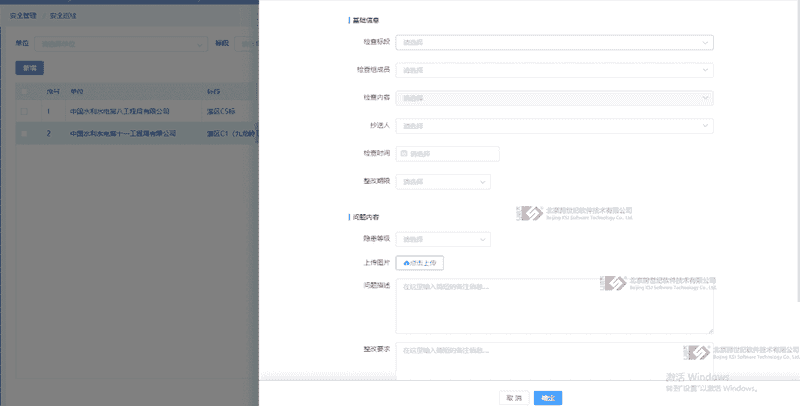The height and width of the screenshot is (406, 800).
Task: Open the 抄送人 dropdown
Action: (x=555, y=126)
